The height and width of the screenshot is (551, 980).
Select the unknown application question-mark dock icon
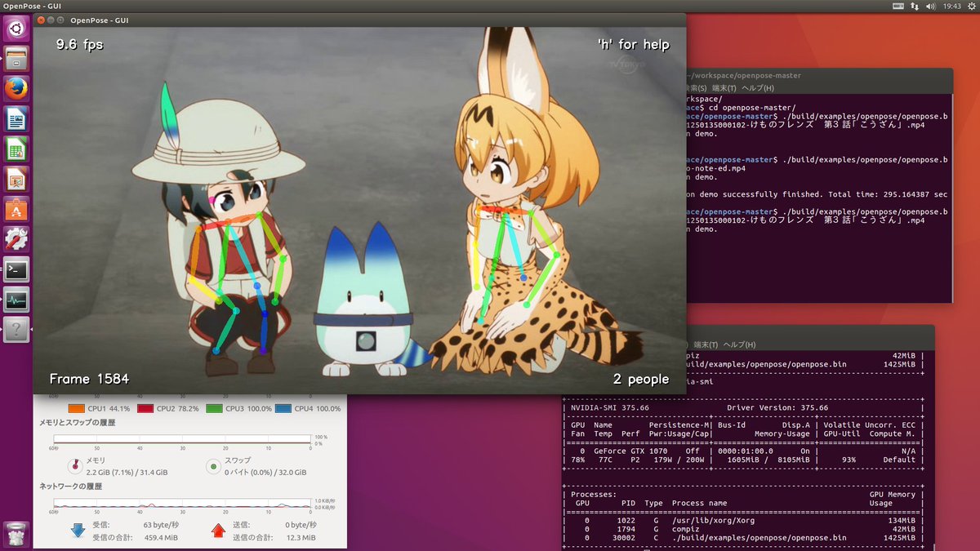[x=16, y=331]
